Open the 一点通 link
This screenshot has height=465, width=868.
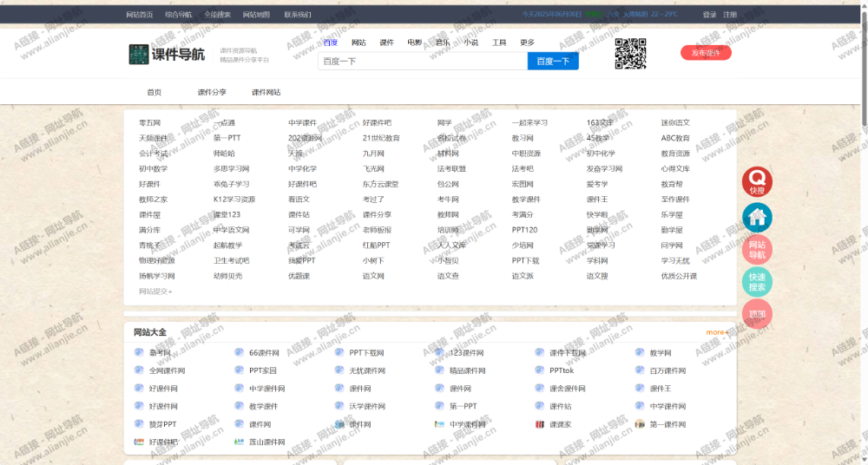[x=224, y=122]
